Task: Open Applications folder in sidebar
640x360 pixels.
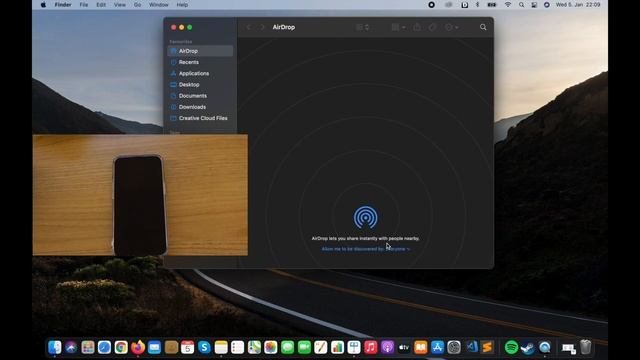Action: pyautogui.click(x=200, y=73)
